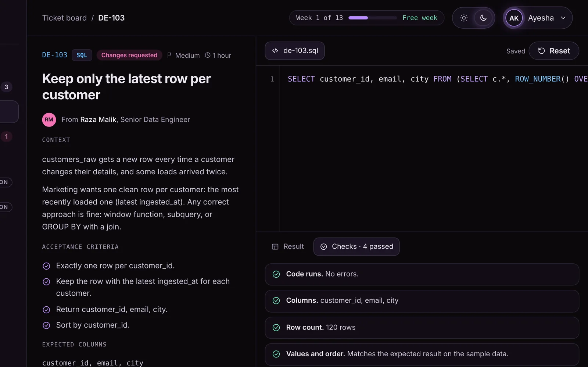Image resolution: width=588 pixels, height=367 pixels.
Task: Click the ticket title heading
Action: click(126, 86)
